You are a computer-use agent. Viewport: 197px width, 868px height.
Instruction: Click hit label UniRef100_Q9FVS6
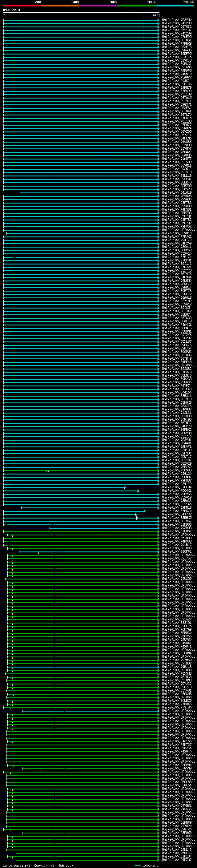176,494
